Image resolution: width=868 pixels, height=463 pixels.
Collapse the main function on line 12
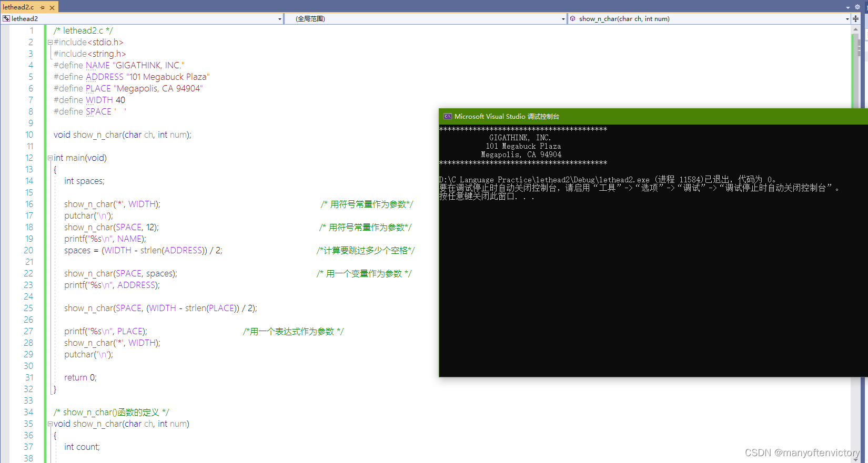coord(50,158)
